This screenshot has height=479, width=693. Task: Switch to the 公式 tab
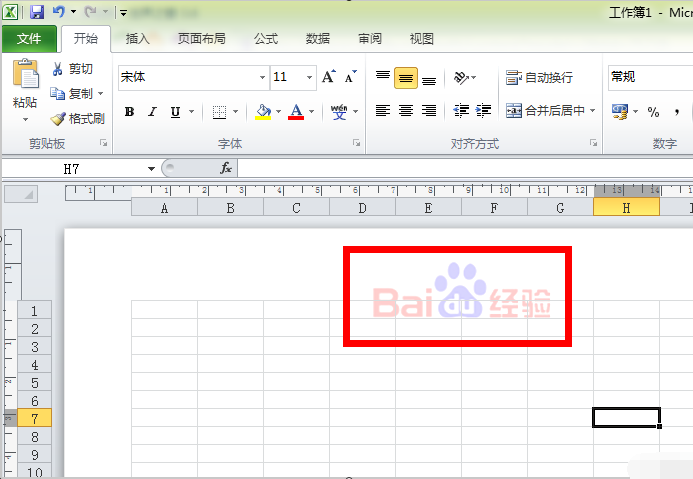[x=266, y=39]
